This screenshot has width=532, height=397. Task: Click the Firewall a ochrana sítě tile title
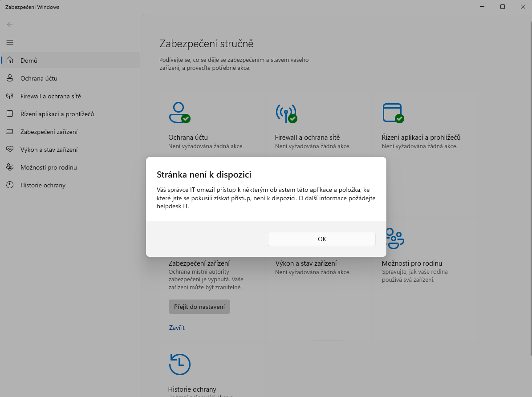point(307,138)
